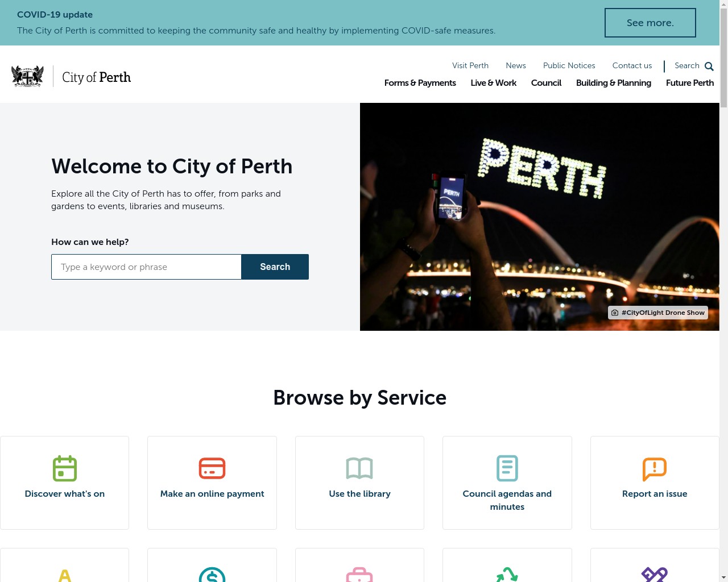Image resolution: width=728 pixels, height=582 pixels.
Task: Click the City of Perth crest logo
Action: tap(27, 76)
